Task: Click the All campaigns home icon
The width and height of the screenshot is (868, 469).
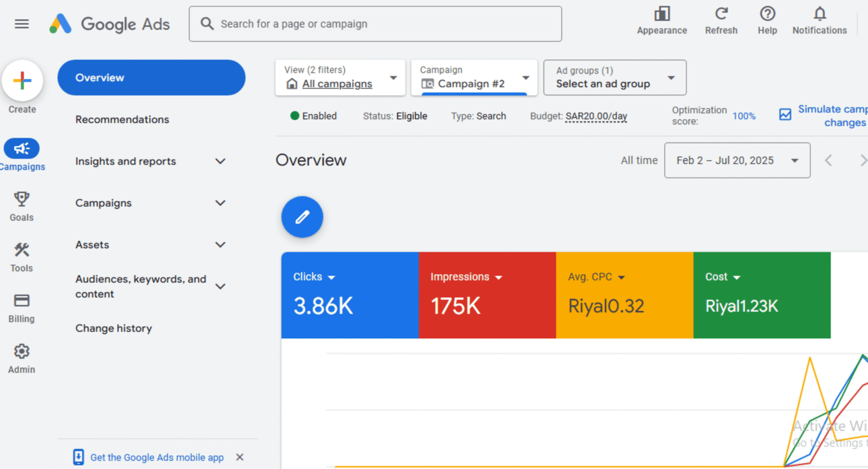Action: click(x=292, y=83)
